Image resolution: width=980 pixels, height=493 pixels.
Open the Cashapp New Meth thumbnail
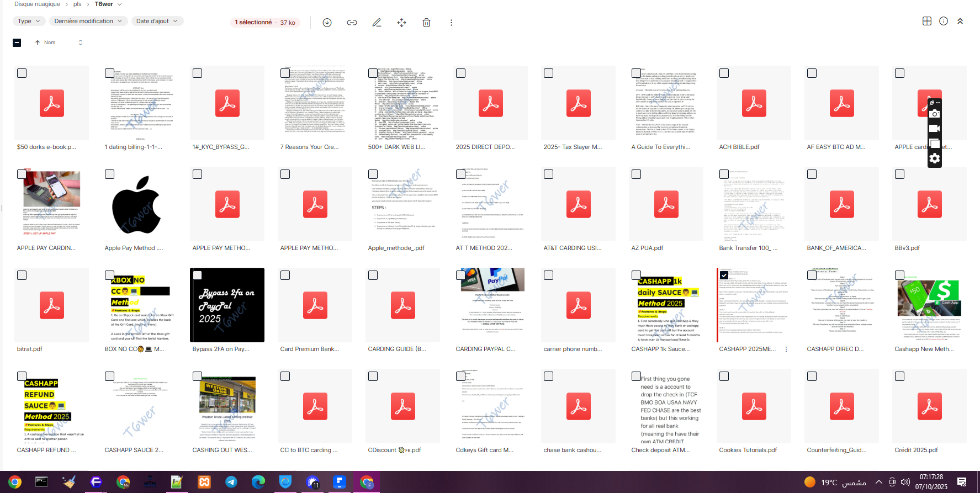pos(929,305)
